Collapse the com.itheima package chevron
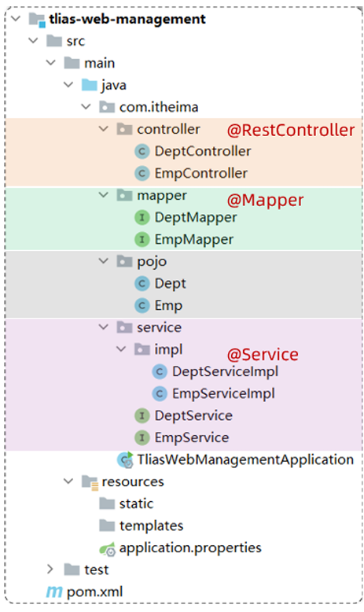 (86, 106)
